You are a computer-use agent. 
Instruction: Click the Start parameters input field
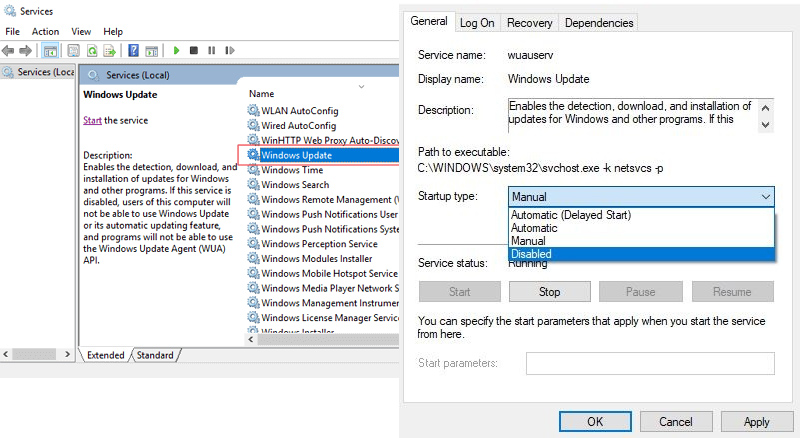650,363
